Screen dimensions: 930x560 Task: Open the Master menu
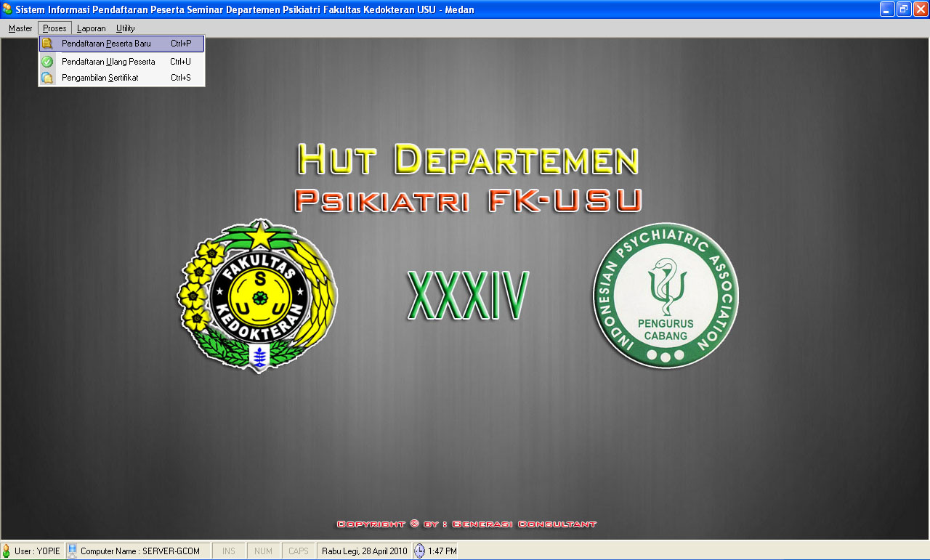pos(20,28)
